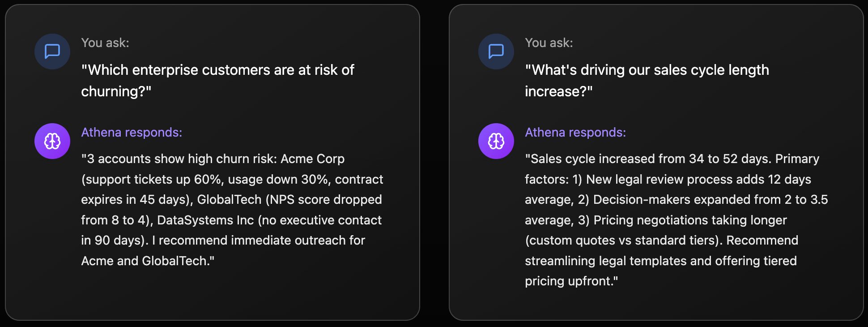Select the "Which enterprise customers are at risk" question

[217, 70]
